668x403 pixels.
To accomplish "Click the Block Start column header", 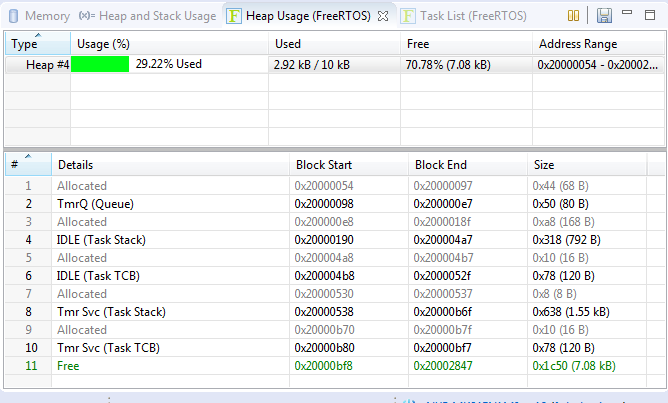I will (x=348, y=164).
